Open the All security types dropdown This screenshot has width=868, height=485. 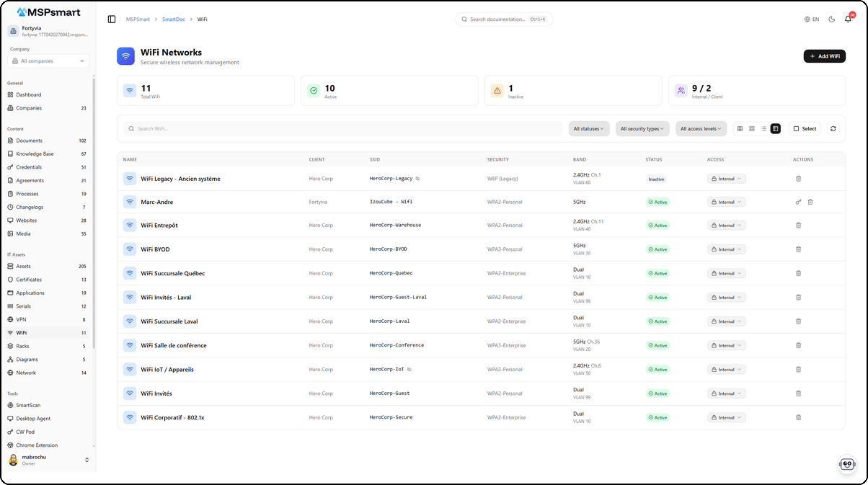642,128
